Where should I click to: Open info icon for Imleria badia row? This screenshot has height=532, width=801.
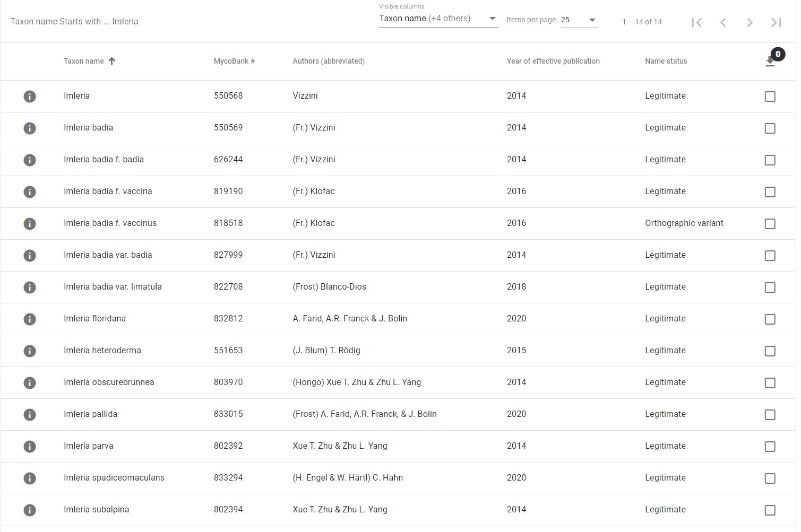30,128
